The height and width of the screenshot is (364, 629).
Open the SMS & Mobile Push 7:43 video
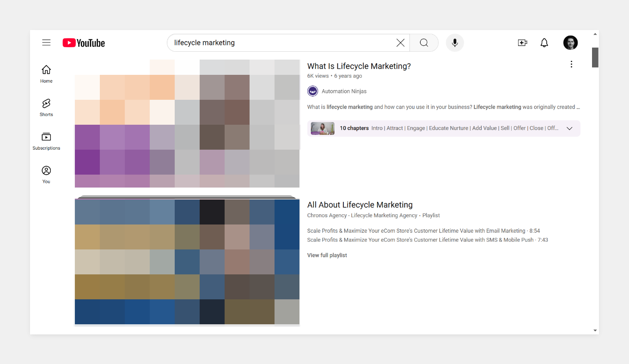point(427,240)
